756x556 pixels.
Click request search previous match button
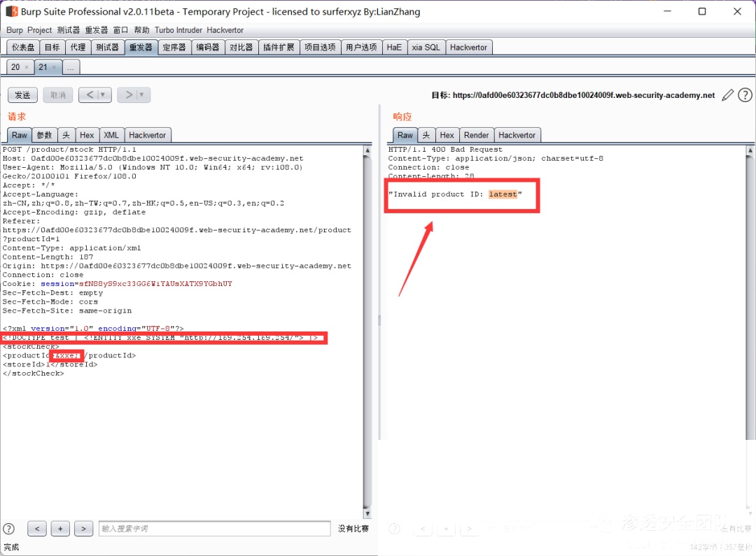(x=37, y=529)
